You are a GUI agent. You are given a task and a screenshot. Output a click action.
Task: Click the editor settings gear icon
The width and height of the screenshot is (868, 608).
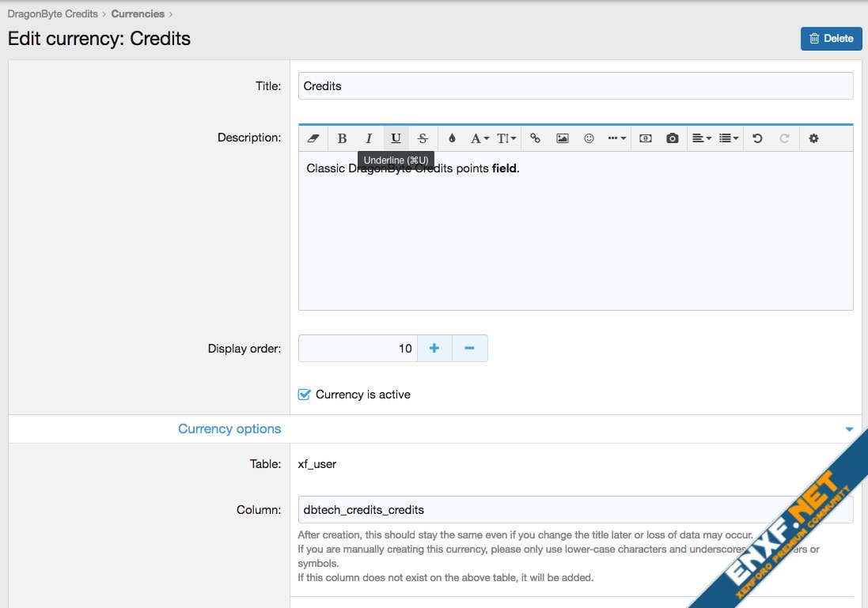click(813, 138)
